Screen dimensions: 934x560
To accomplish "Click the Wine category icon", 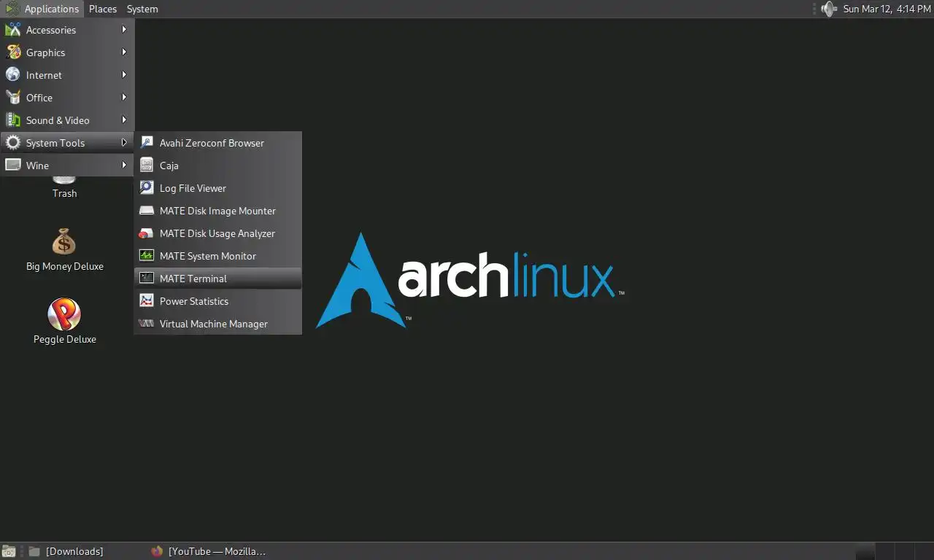I will (13, 166).
